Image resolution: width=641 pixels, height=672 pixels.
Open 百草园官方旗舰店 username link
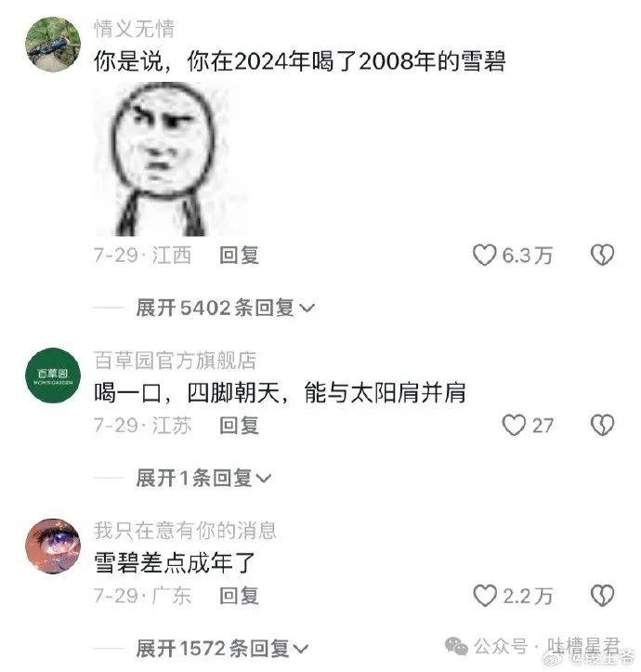click(x=175, y=360)
